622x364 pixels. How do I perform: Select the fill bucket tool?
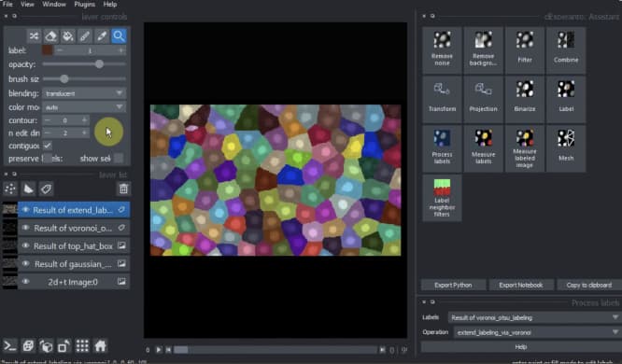tap(68, 36)
